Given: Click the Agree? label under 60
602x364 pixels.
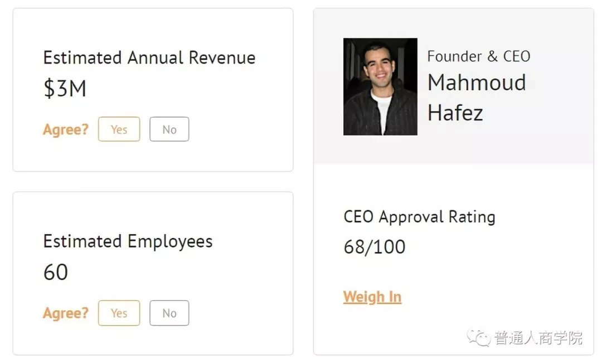Looking at the screenshot, I should (x=66, y=313).
